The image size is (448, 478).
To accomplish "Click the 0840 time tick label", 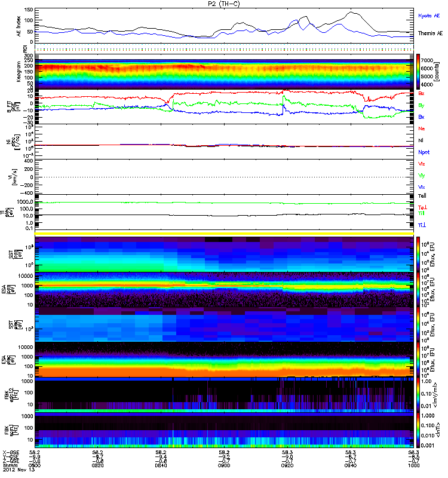I will (x=161, y=465).
